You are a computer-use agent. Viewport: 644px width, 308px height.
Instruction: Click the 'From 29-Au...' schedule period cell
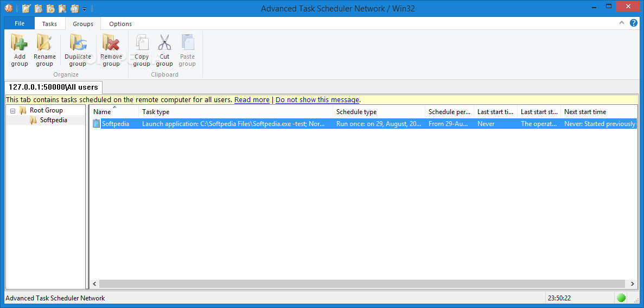pos(449,123)
